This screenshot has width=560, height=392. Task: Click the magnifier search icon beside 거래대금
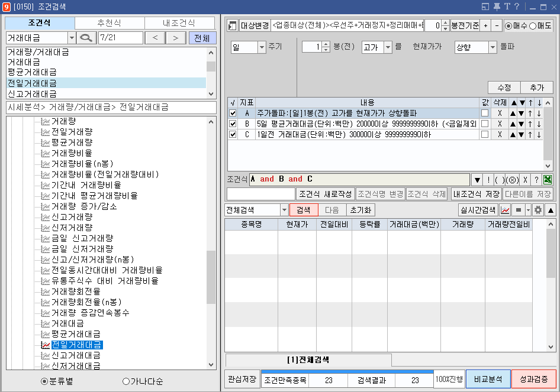tap(86, 37)
